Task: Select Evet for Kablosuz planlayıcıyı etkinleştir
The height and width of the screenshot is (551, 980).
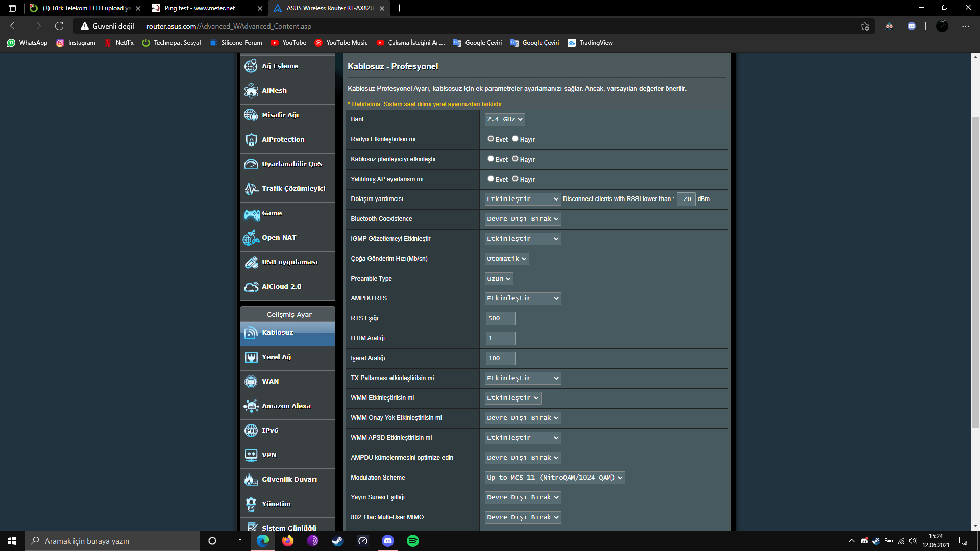Action: 491,159
